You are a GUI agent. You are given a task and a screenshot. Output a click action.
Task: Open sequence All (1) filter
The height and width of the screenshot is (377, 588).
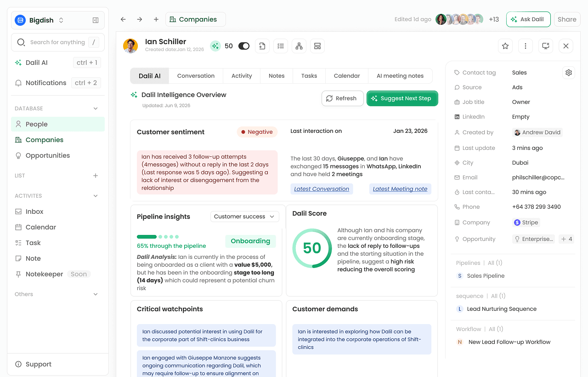click(498, 296)
